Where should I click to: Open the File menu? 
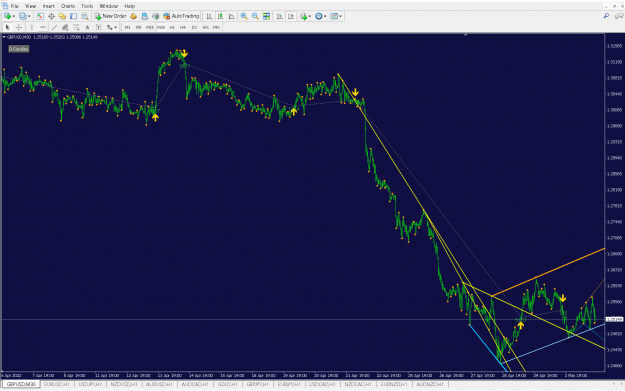point(14,6)
